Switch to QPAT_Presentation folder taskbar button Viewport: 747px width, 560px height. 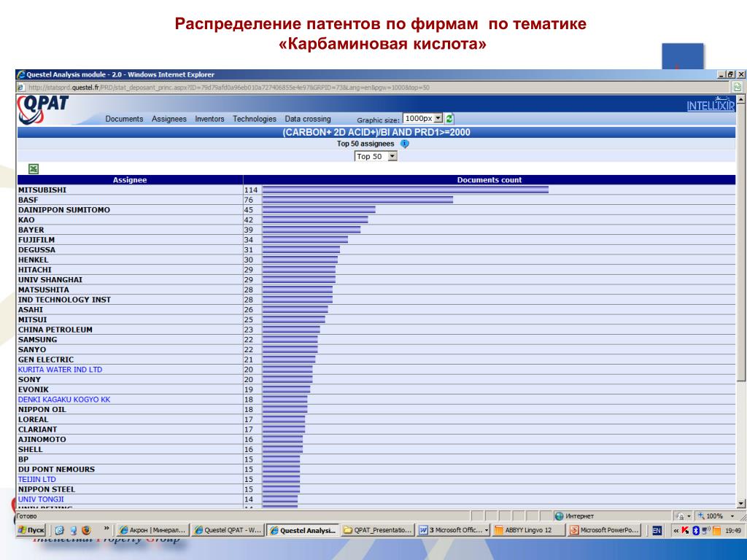(x=378, y=530)
